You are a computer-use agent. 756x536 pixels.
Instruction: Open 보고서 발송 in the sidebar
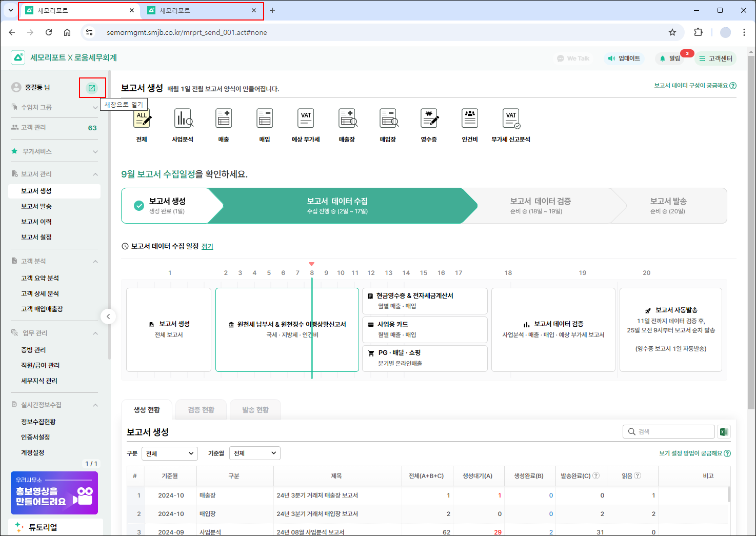36,206
